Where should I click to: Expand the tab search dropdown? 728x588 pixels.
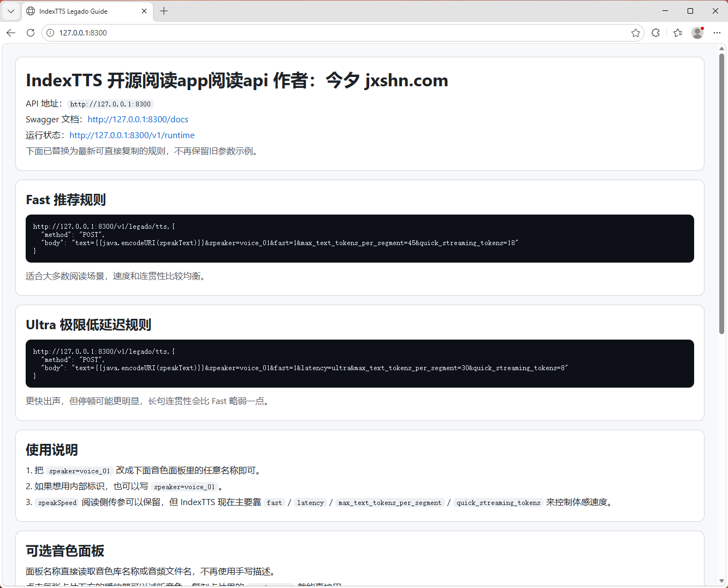point(11,11)
